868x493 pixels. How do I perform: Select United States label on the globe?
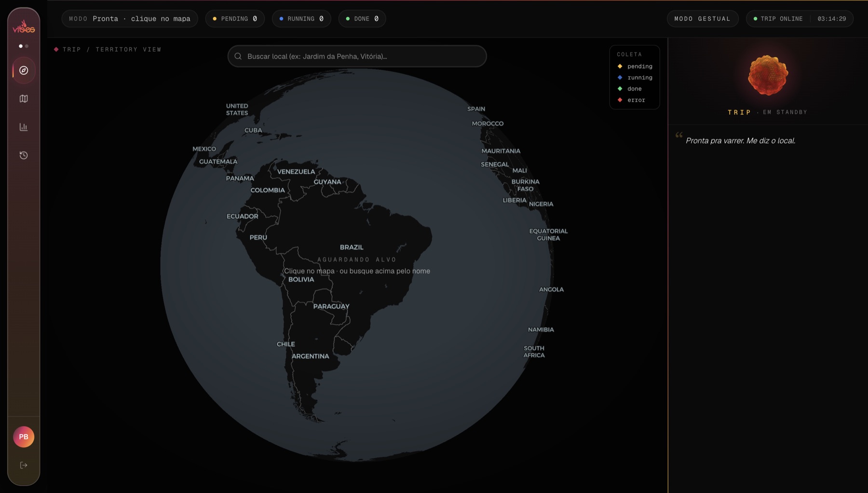click(x=237, y=110)
